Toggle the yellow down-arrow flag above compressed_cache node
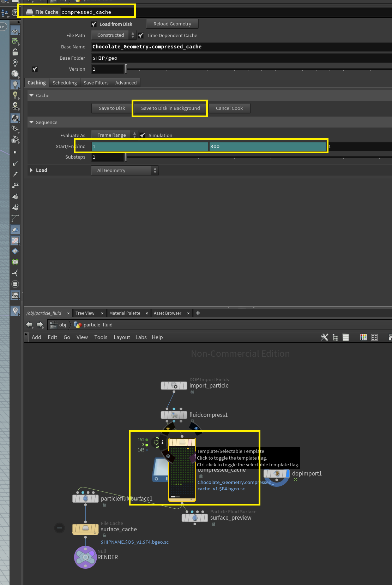 [168, 428]
